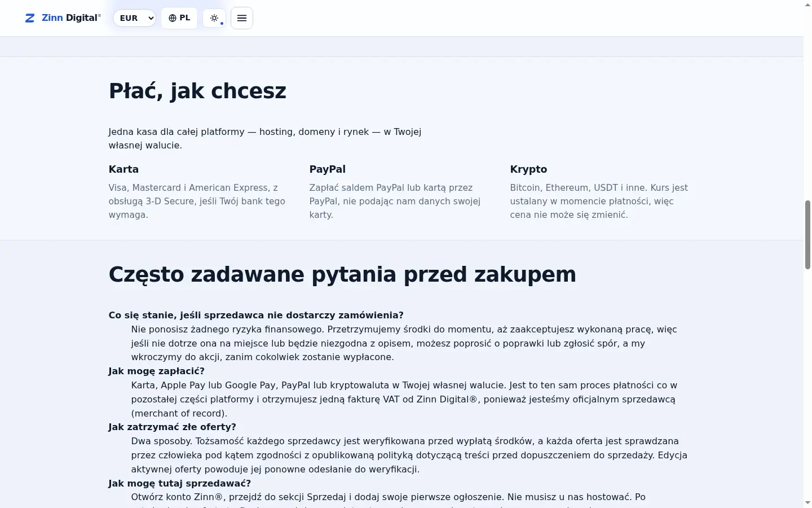Click the question "Jak zatrzymać złe oferty?"
Screen dimensions: 812x508
pos(173,427)
